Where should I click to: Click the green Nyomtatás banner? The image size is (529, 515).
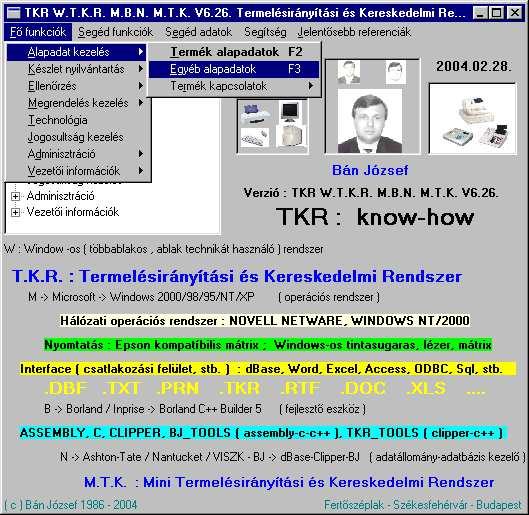click(x=268, y=345)
